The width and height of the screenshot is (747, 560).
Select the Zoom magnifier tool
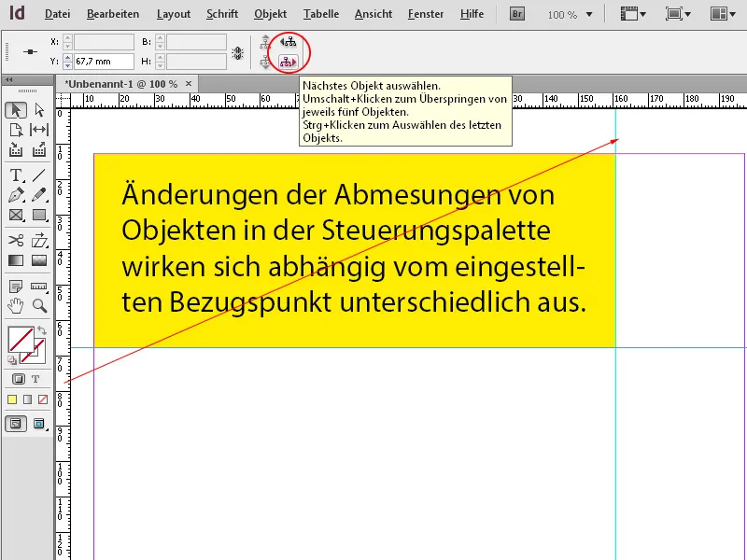point(39,305)
